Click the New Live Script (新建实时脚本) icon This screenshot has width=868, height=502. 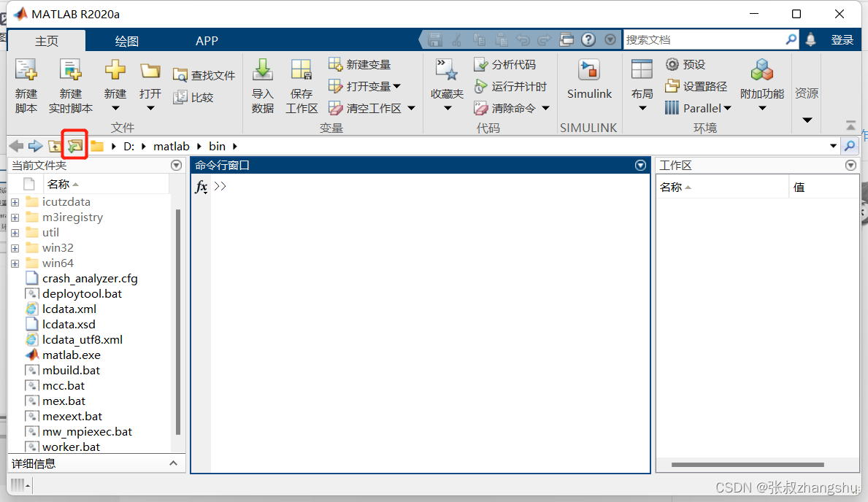pyautogui.click(x=70, y=70)
